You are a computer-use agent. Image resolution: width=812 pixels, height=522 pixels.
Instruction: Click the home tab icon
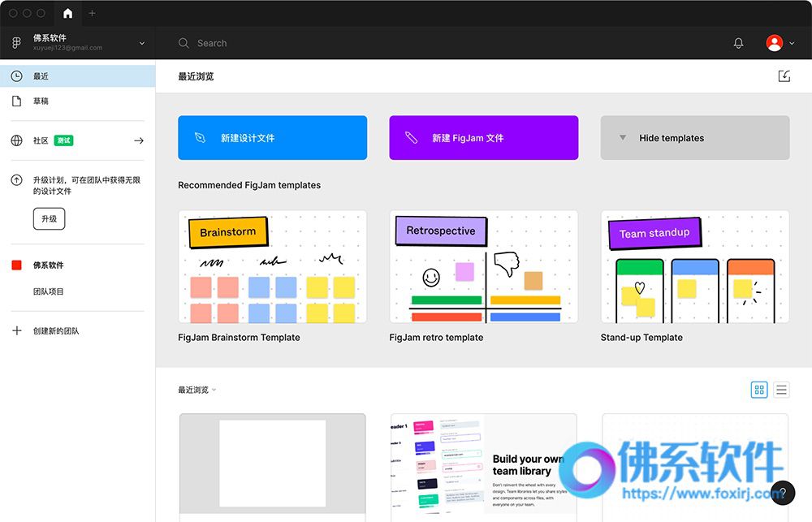click(x=67, y=13)
